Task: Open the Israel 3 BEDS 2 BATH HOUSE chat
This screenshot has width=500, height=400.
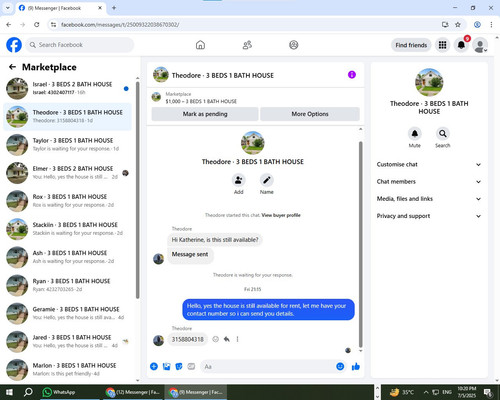Action: coord(67,88)
